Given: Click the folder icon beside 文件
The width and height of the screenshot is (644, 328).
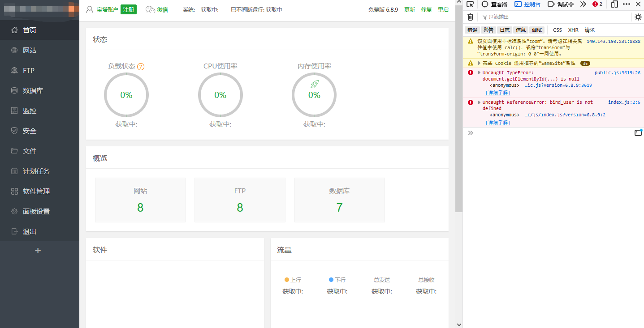Looking at the screenshot, I should tap(14, 151).
